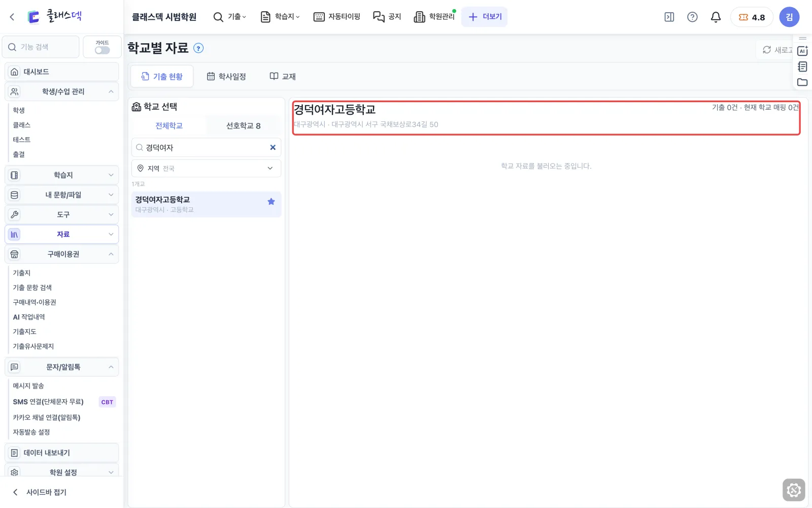The height and width of the screenshot is (508, 812).
Task: Click 사이드바 접기 to collapse sidebar
Action: [x=40, y=492]
